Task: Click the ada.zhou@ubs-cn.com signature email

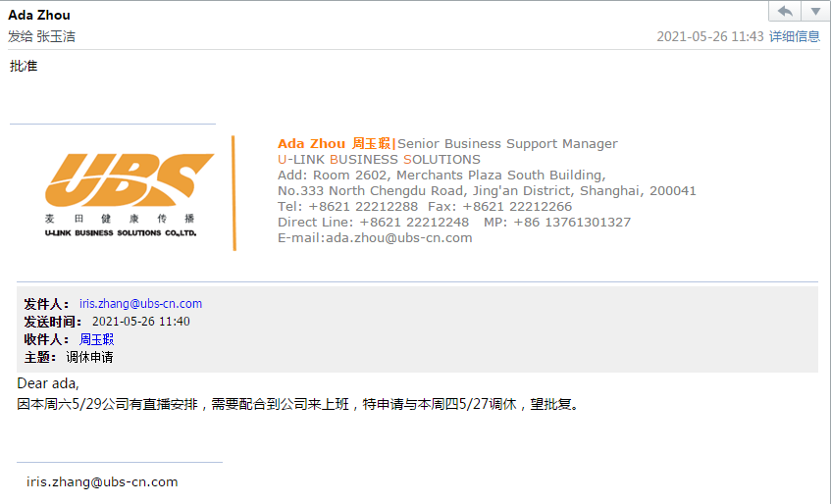Action: 399,238
